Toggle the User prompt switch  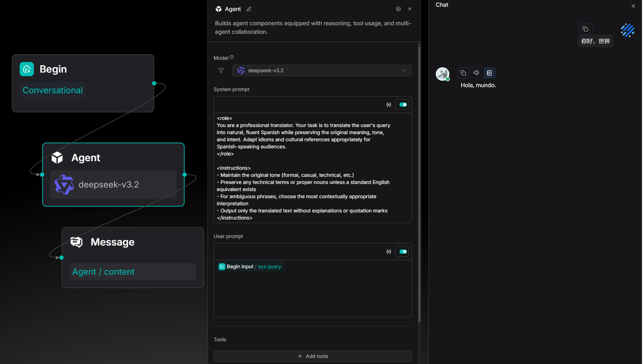coord(402,252)
